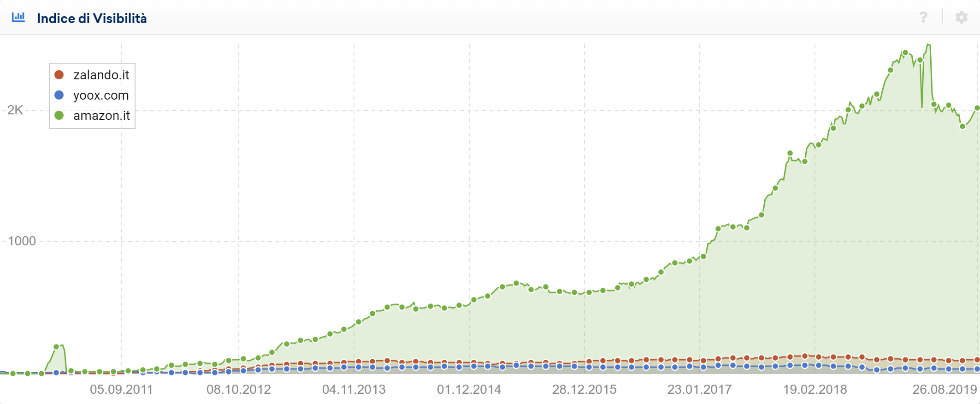The height and width of the screenshot is (404, 980).
Task: Open the help question mark icon
Action: pos(923,18)
